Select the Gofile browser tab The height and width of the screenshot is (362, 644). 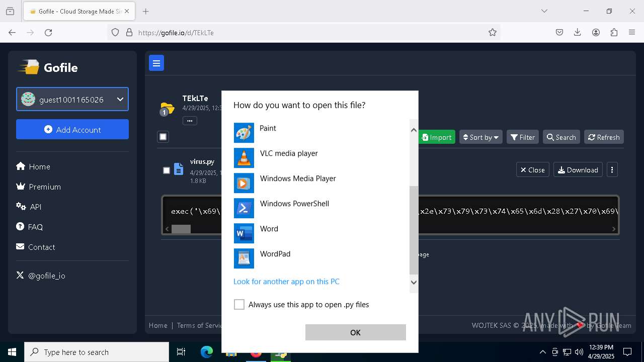79,11
